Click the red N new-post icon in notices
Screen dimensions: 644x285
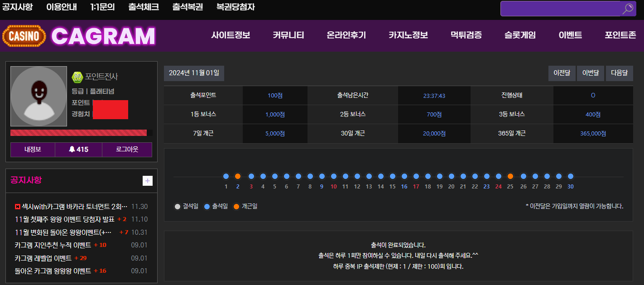click(x=18, y=207)
